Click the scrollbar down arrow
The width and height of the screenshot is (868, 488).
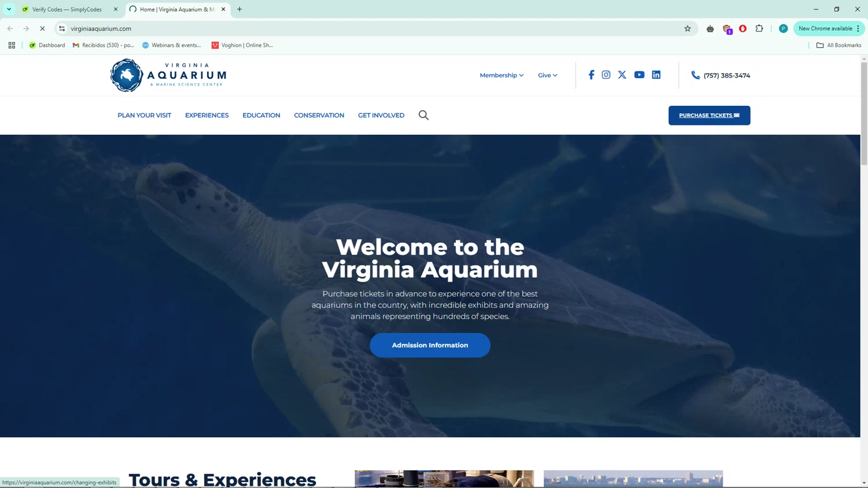coord(864,483)
